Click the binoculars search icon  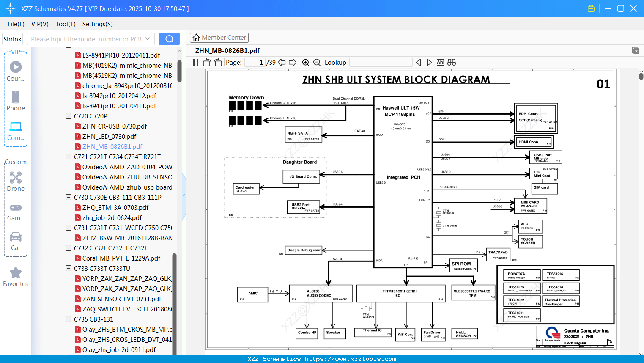[452, 63]
